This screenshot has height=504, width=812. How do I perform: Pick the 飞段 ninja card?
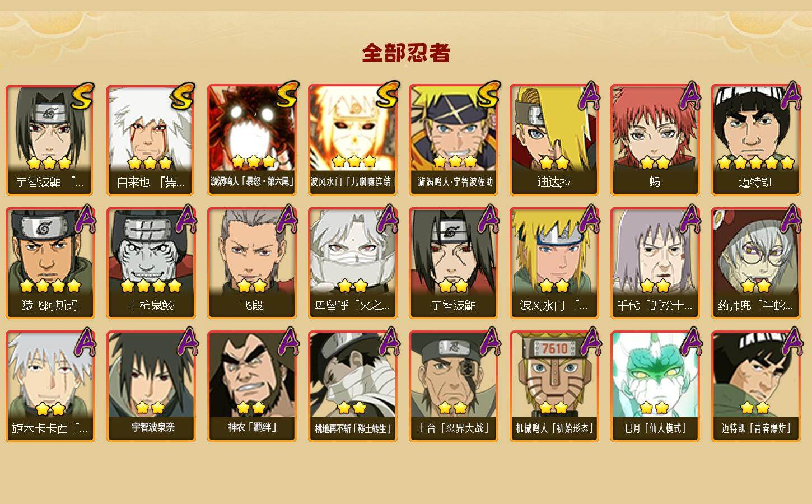251,263
